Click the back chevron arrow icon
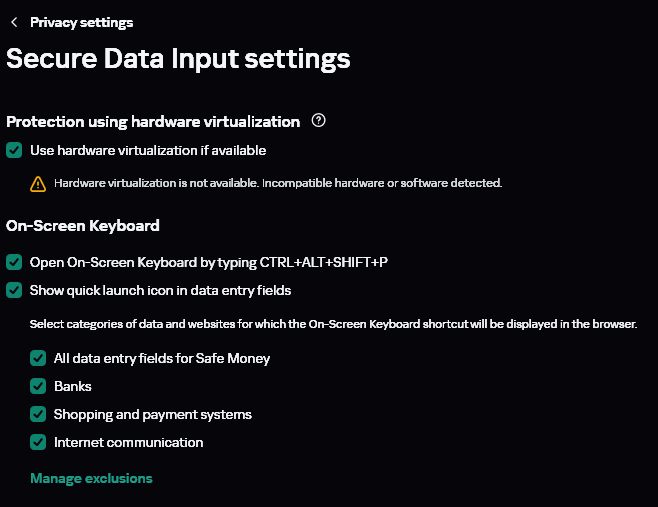 click(14, 22)
